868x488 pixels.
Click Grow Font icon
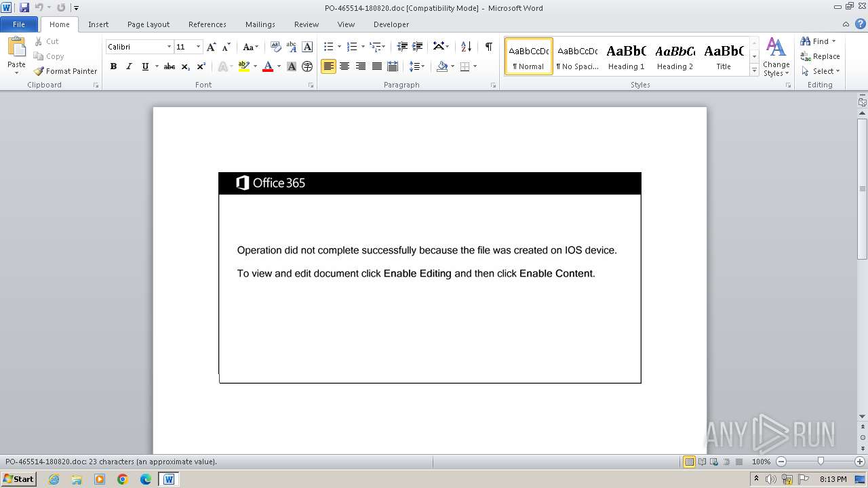(x=212, y=47)
